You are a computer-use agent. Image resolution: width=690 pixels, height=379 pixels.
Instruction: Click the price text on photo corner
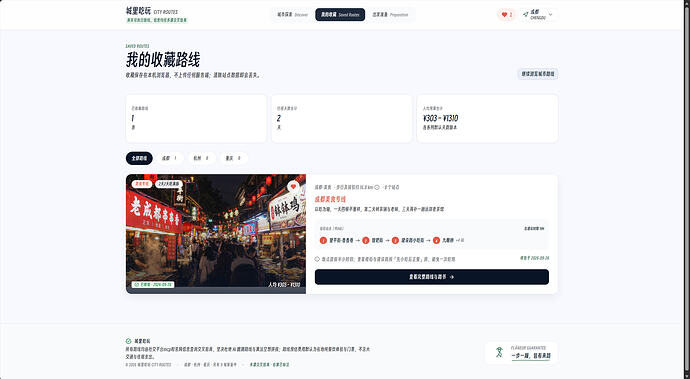tap(284, 285)
